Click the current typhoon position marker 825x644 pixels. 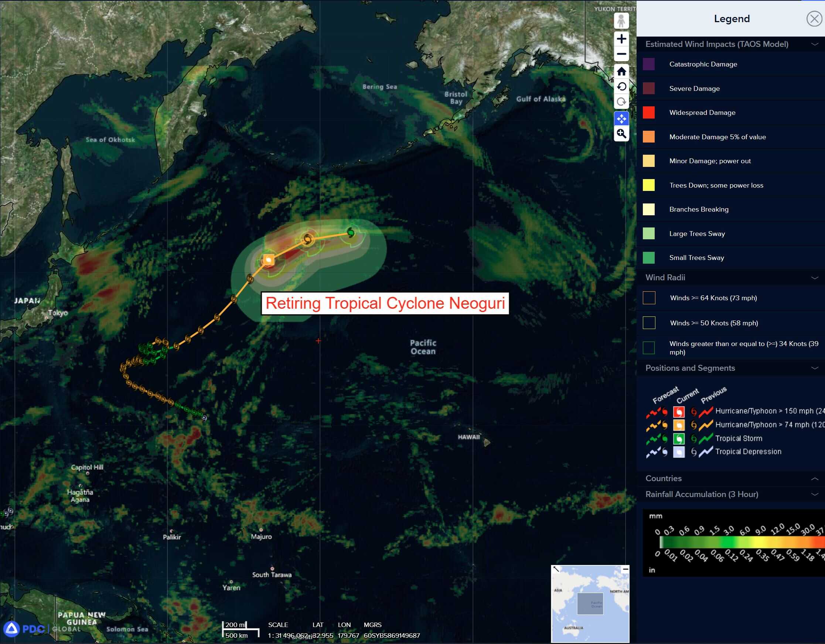pos(269,260)
